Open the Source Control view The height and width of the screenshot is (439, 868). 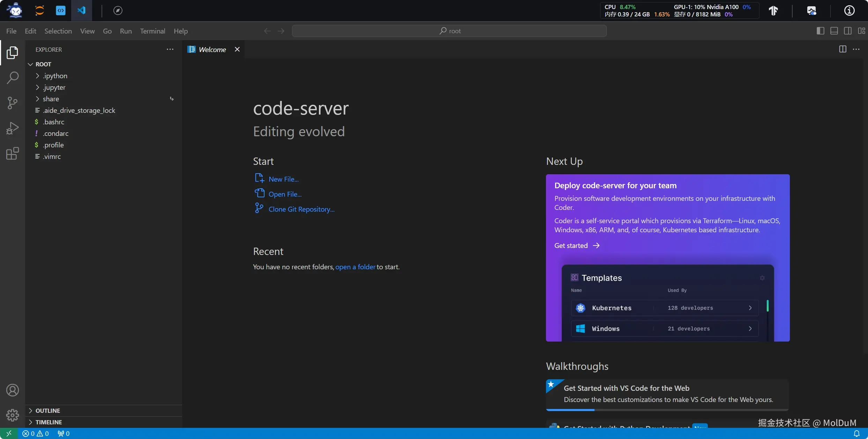click(x=13, y=103)
